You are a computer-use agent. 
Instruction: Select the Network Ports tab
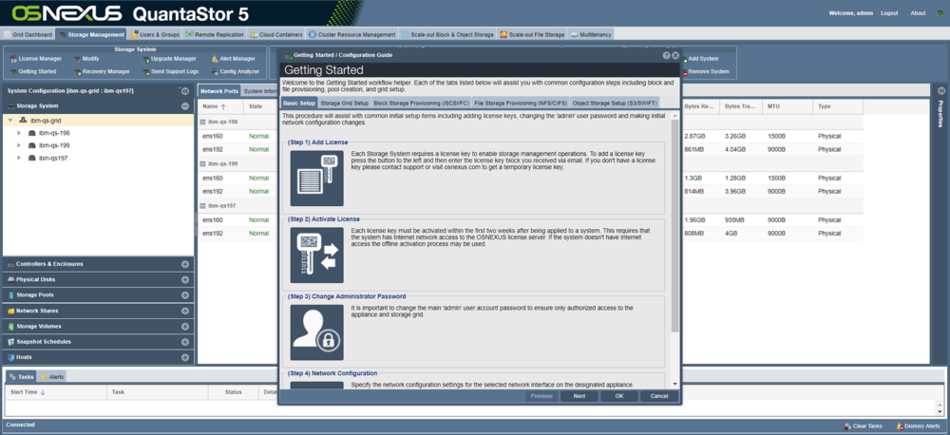pyautogui.click(x=219, y=91)
